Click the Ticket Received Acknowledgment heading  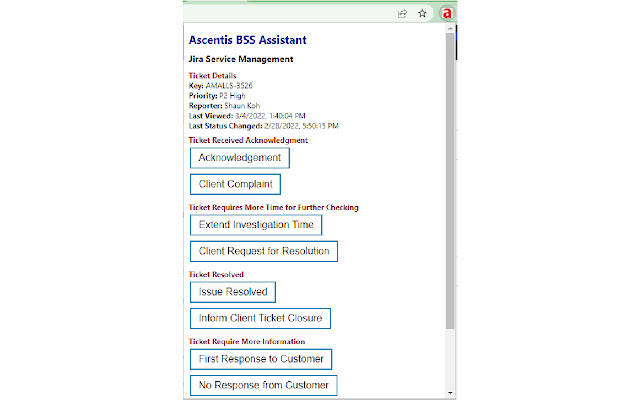click(248, 140)
